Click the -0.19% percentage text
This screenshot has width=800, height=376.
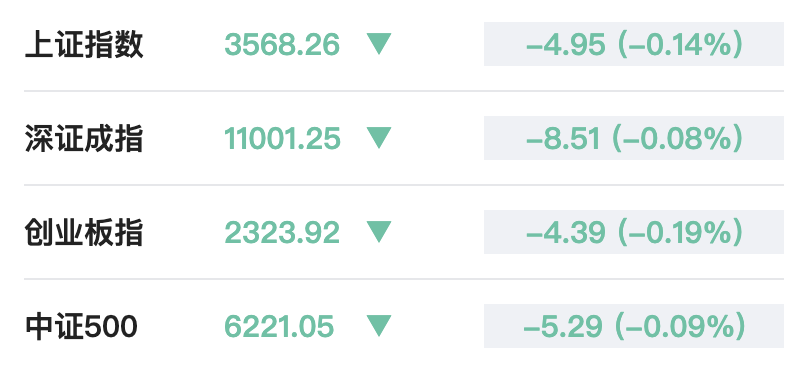[x=680, y=232]
